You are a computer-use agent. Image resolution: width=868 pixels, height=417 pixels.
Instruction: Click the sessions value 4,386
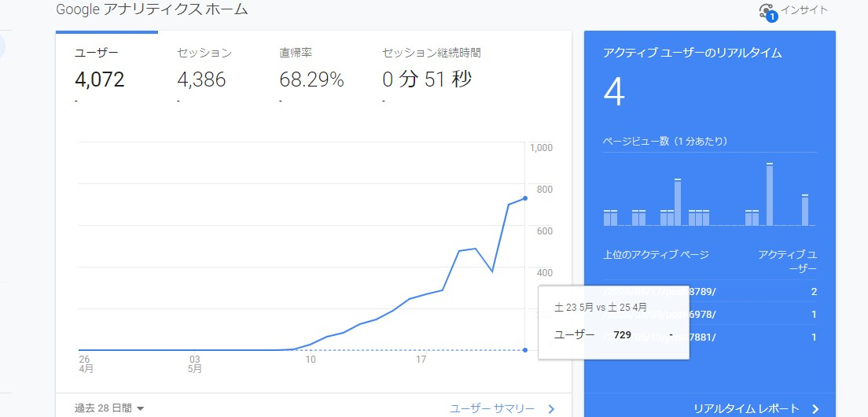201,79
